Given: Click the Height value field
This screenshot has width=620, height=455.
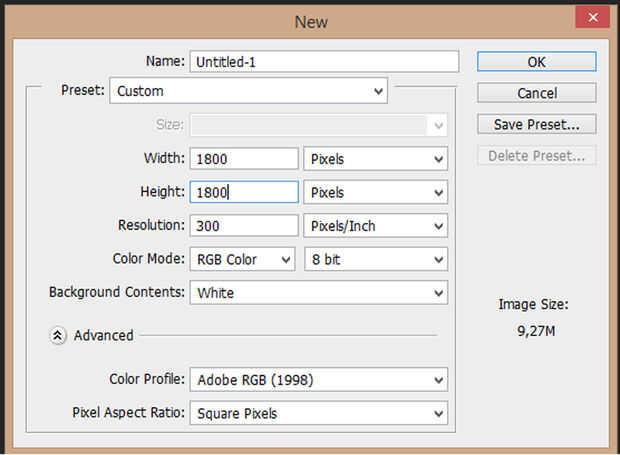Looking at the screenshot, I should [244, 192].
